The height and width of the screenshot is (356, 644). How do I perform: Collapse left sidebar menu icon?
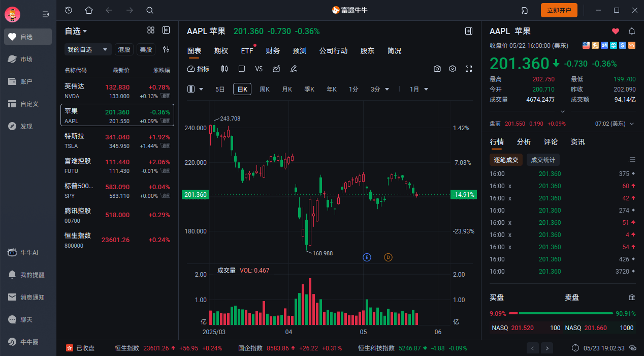click(46, 14)
